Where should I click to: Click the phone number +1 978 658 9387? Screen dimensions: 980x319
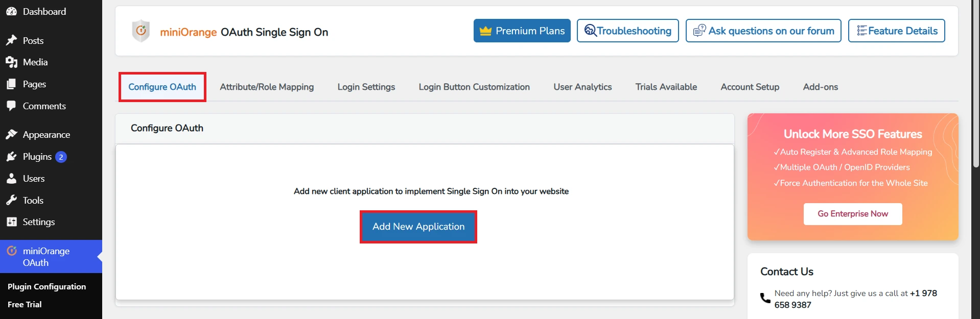(856, 299)
